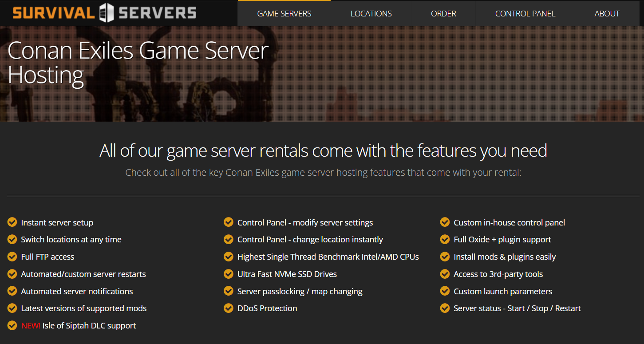Click the 'features you need' main headline
This screenshot has width=644, height=344.
(323, 150)
